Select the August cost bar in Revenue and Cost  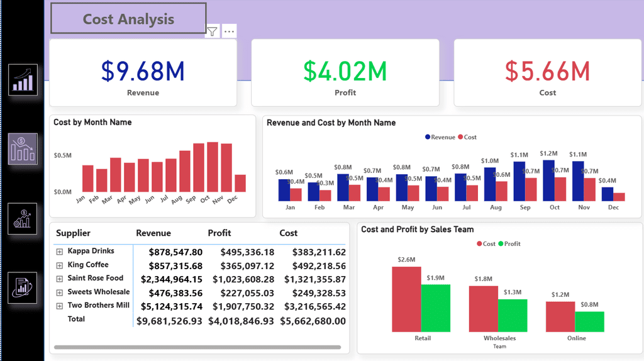coord(501,191)
